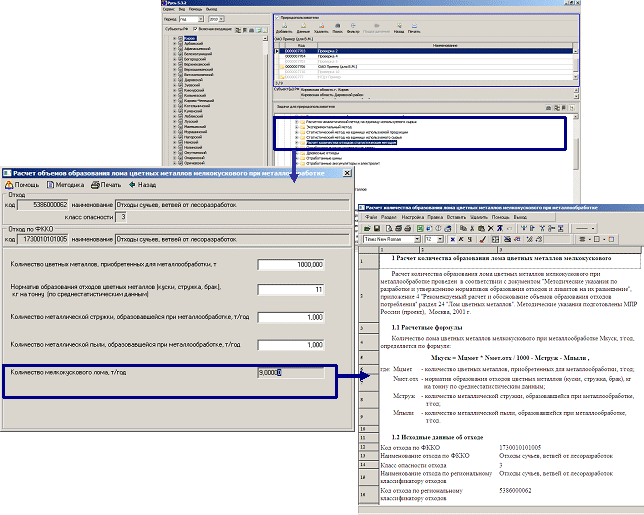Toggle the Орловский checkbox in the regions tree
Screen dimensions: 644x515
click(x=181, y=164)
